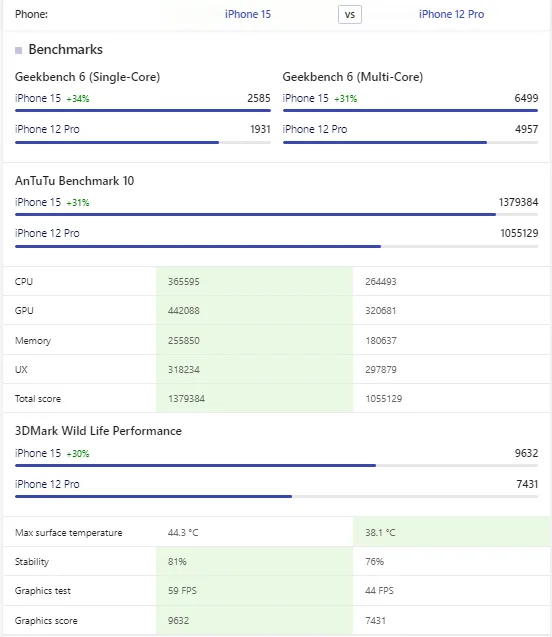
Task: Click the 3DMark iPhone 12 Pro progress bar
Action: 276,496
